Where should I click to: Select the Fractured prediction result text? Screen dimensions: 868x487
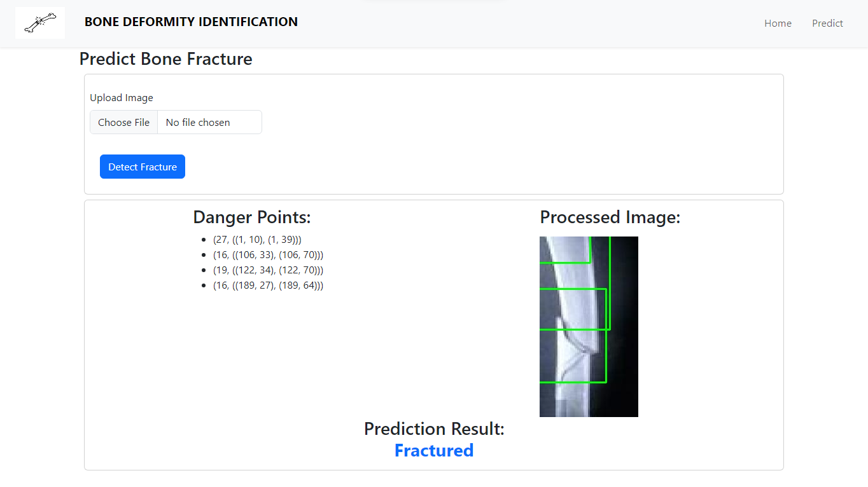pos(434,450)
